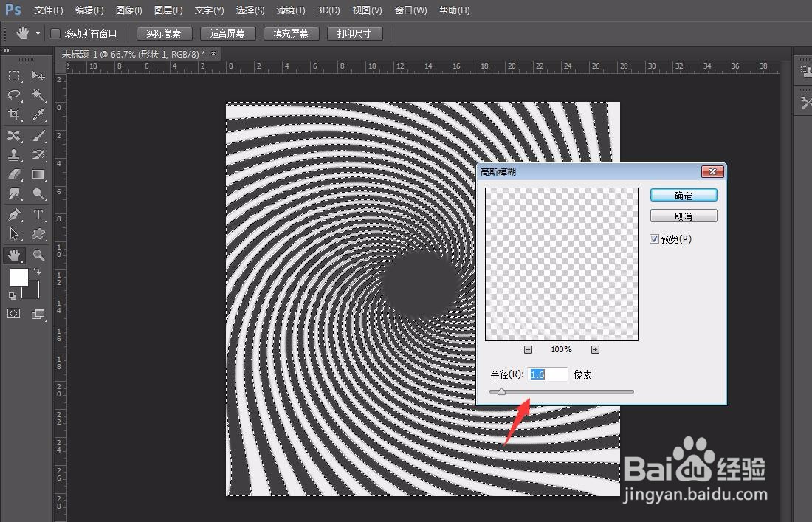Screen dimensions: 812x522
Task: Click the background color swatch
Action: pos(32,292)
